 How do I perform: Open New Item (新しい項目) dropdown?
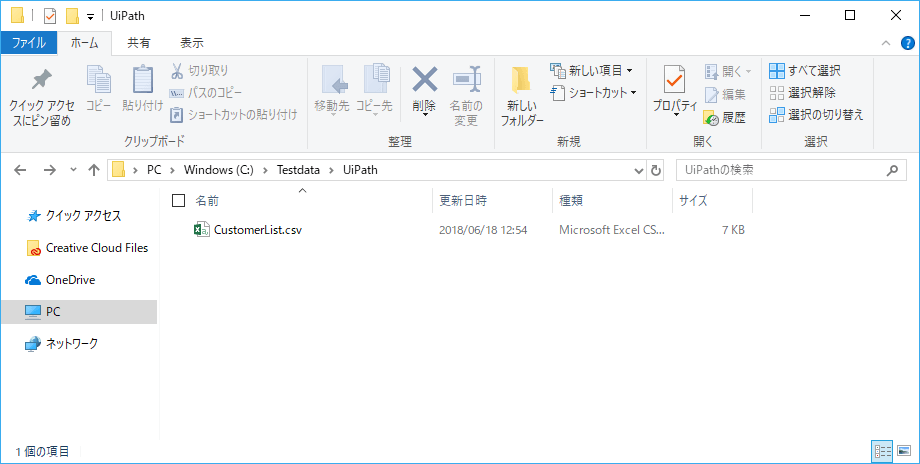[591, 71]
